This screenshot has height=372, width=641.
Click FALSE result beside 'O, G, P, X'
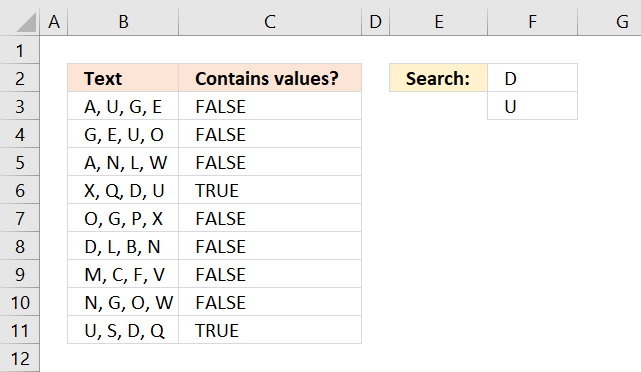(270, 218)
